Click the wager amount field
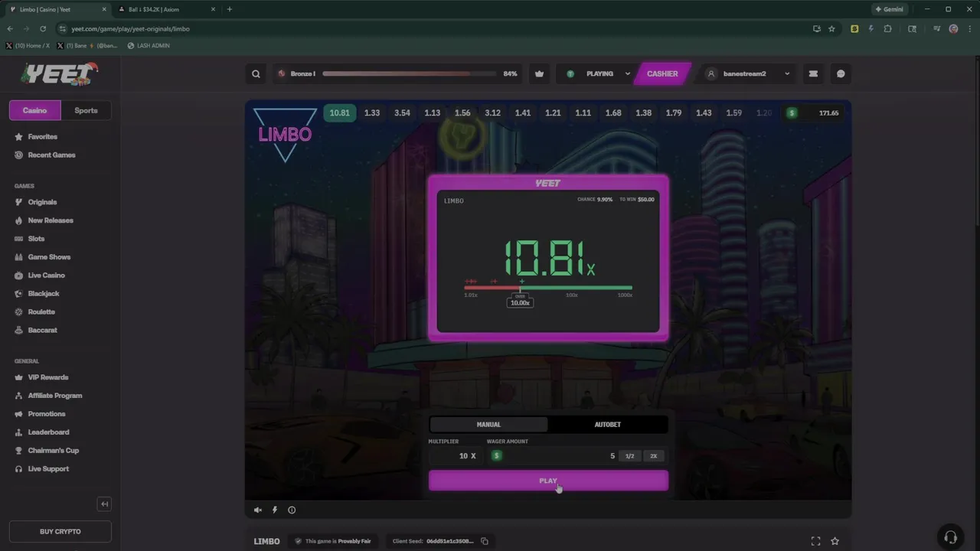 (551, 456)
